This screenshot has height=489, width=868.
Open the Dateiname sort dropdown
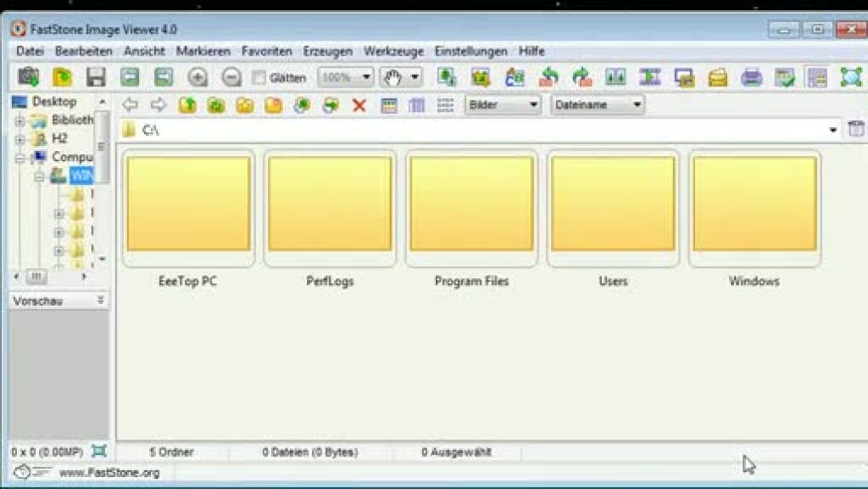point(597,105)
